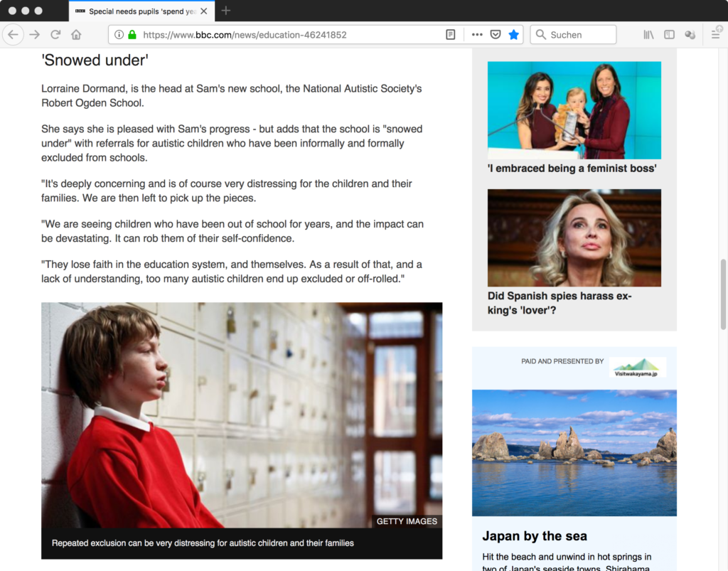728x571 pixels.
Task: Go to the Firefox home page
Action: (76, 34)
